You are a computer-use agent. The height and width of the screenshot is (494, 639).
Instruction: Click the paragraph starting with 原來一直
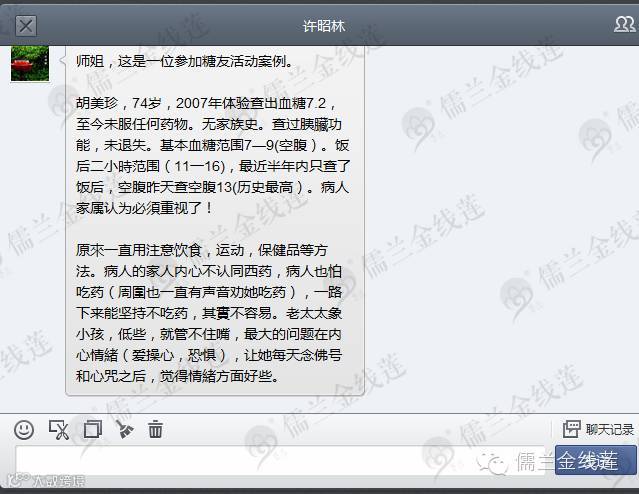(209, 313)
